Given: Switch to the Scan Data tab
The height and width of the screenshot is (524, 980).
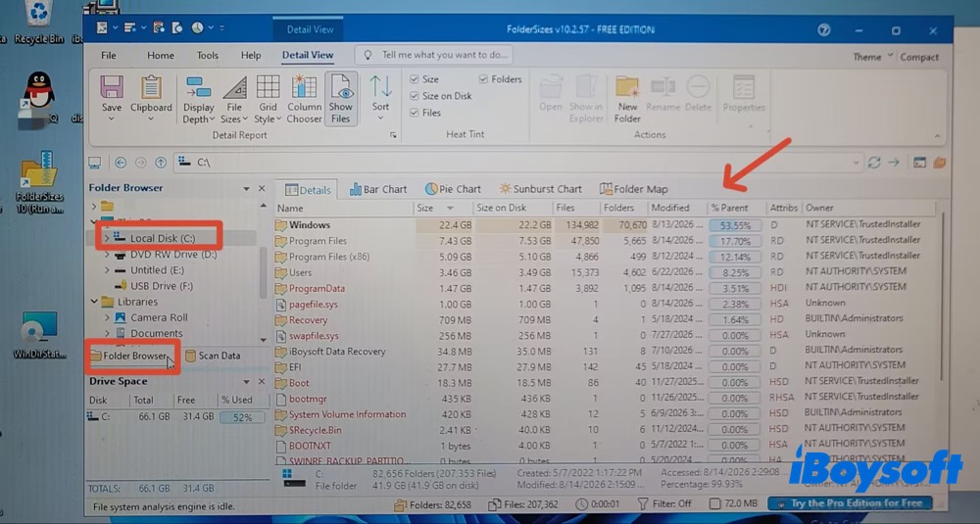Looking at the screenshot, I should [213, 356].
